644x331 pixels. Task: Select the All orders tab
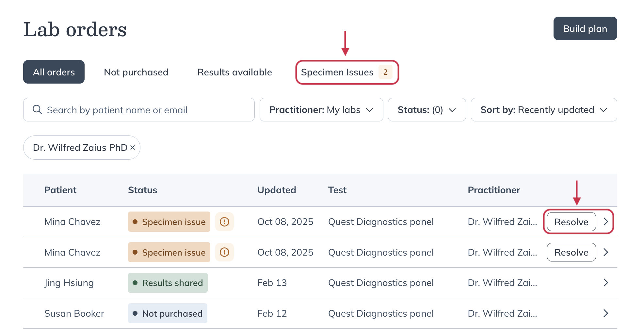pyautogui.click(x=54, y=72)
